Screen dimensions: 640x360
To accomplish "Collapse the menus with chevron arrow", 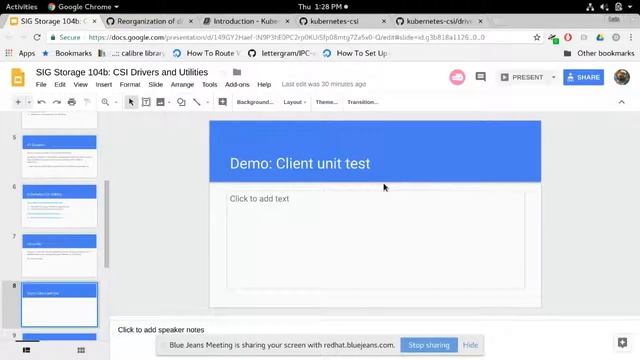I will coord(622,102).
